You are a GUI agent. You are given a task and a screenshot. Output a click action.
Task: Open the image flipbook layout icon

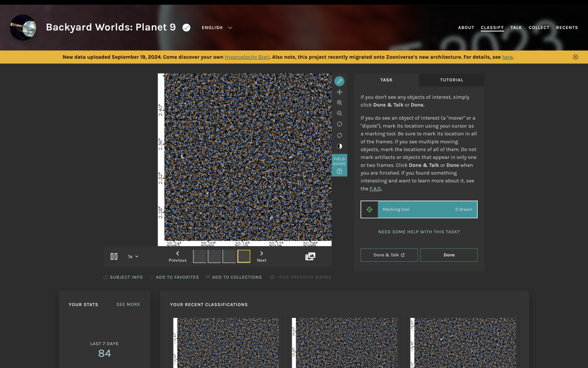(x=310, y=257)
